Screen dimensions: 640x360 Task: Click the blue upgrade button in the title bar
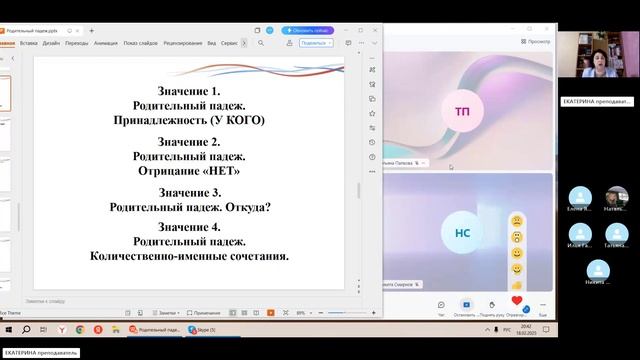coord(308,30)
